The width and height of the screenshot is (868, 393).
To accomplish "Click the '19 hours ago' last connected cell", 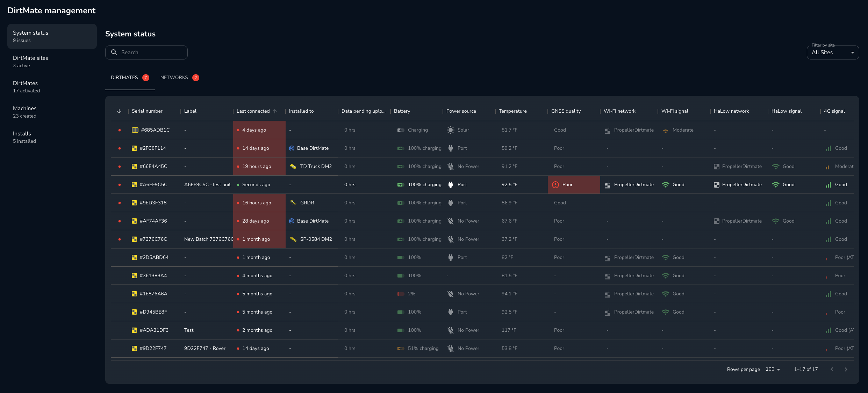I will 259,167.
